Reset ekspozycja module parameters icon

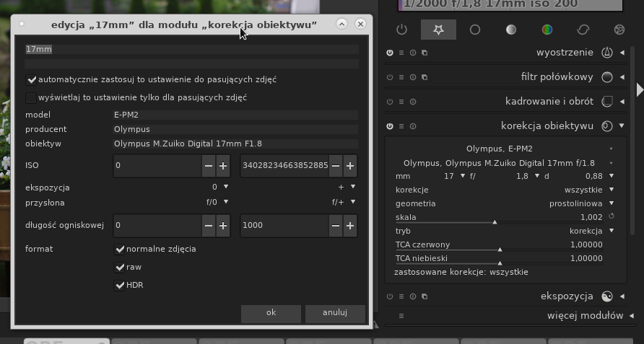point(413,296)
